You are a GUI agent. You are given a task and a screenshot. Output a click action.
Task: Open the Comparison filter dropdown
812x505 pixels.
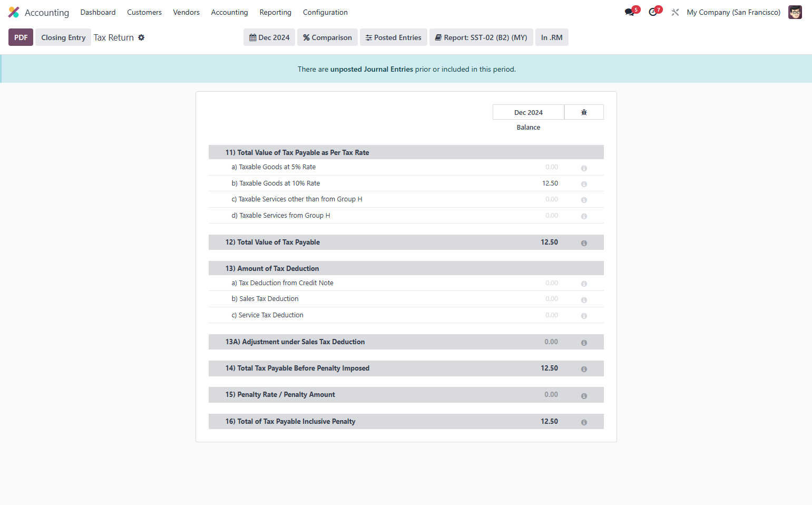tap(327, 37)
